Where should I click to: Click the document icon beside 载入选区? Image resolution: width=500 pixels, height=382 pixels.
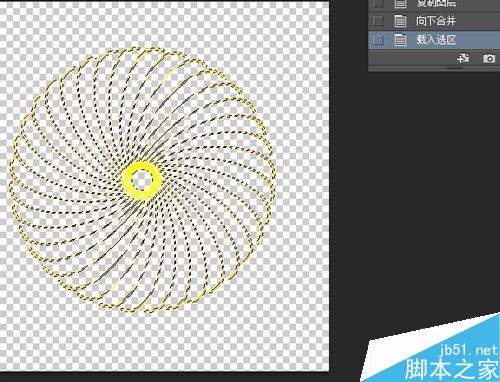pyautogui.click(x=400, y=40)
